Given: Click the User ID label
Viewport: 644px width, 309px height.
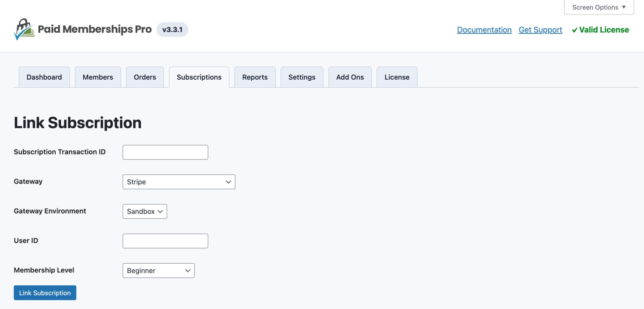Looking at the screenshot, I should pos(26,240).
